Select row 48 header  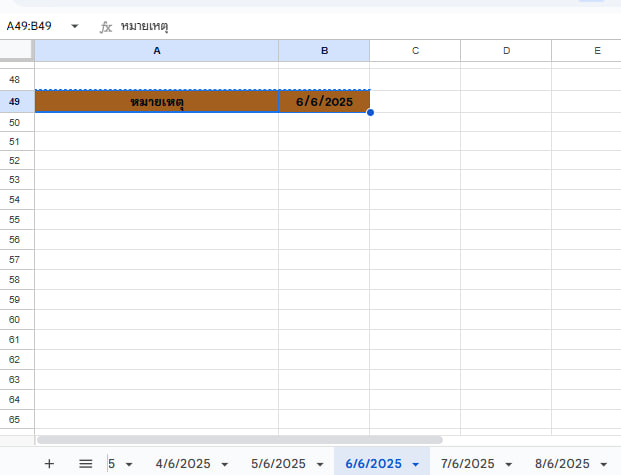17,80
